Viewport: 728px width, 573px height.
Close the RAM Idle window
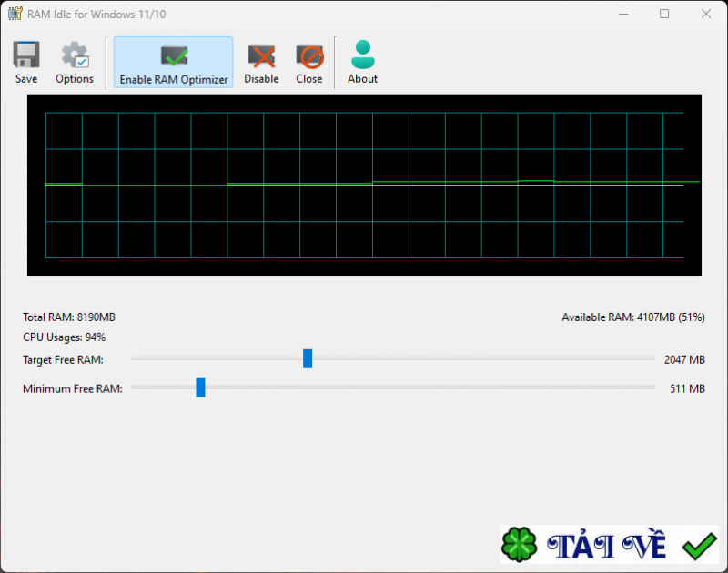706,14
